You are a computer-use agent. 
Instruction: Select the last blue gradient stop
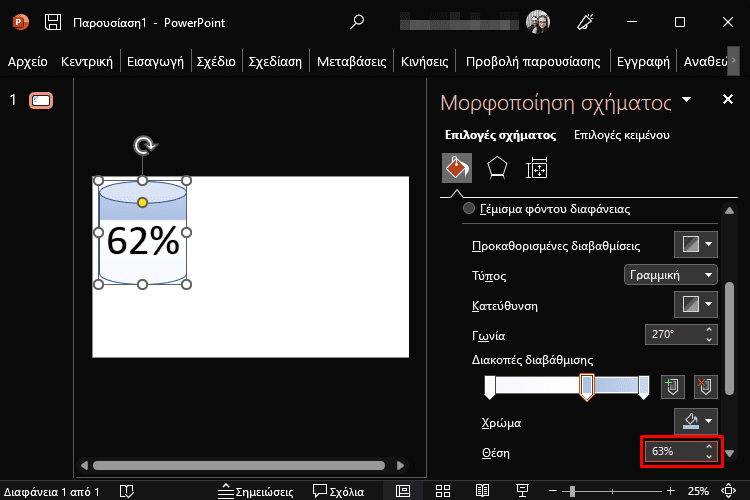[644, 387]
